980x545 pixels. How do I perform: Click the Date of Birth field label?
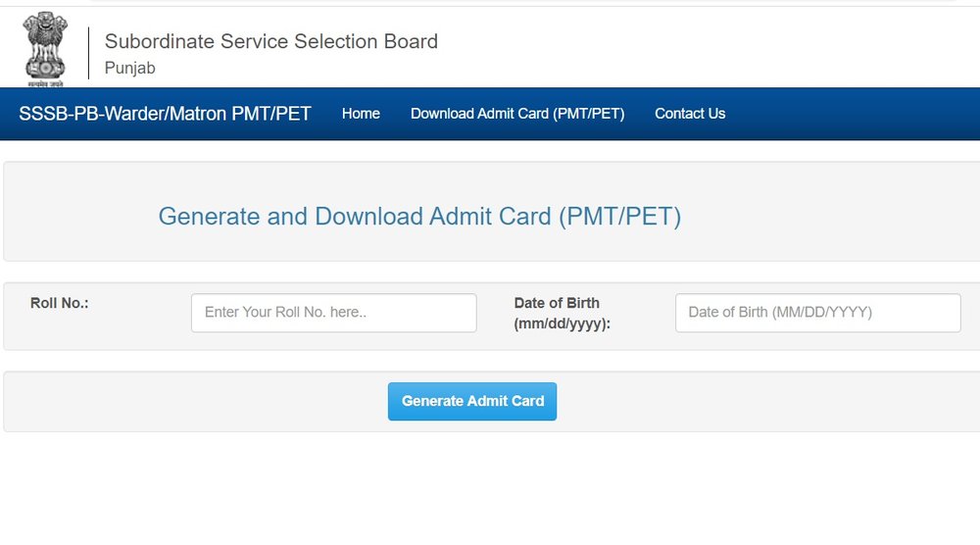(557, 303)
